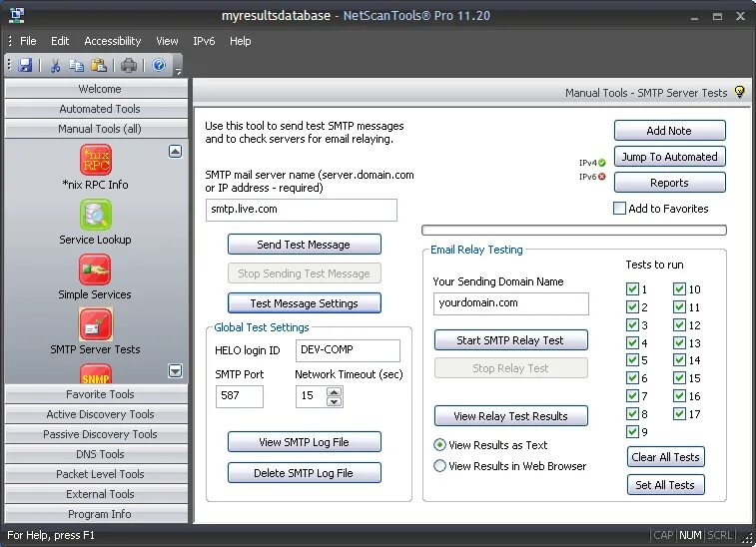This screenshot has height=547, width=756.
Task: Uncheck relay test 1 checkbox
Action: (x=632, y=288)
